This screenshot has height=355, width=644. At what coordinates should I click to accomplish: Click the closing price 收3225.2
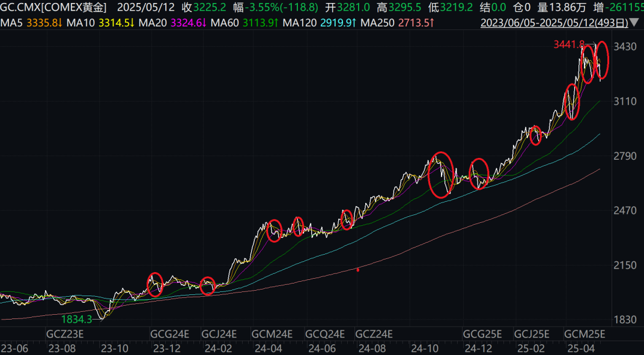tap(204, 7)
